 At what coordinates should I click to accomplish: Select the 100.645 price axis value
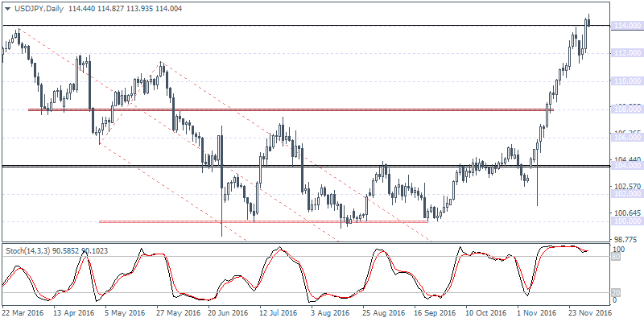click(x=628, y=213)
